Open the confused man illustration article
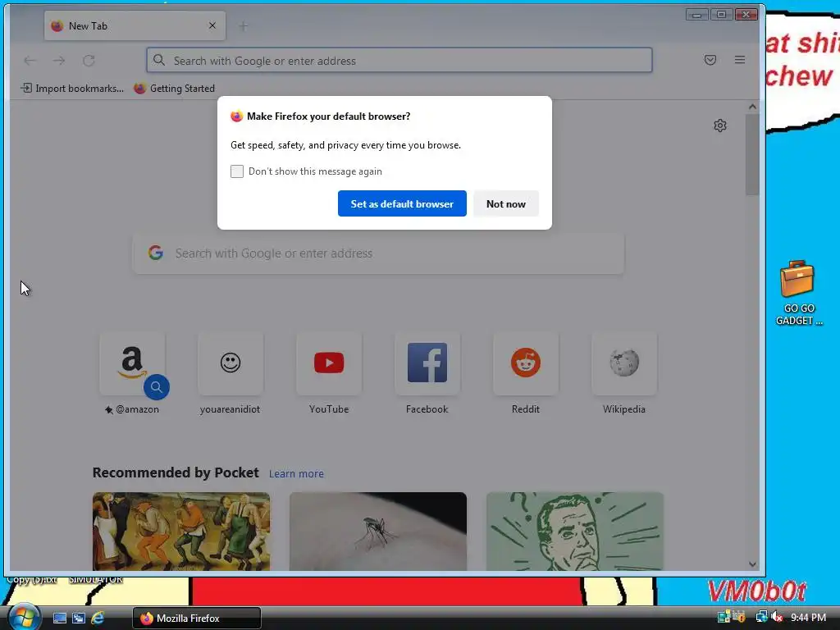This screenshot has width=840, height=630. (x=575, y=532)
